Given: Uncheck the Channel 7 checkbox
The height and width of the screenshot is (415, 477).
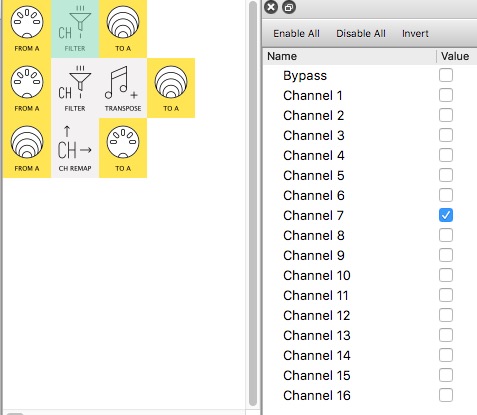Looking at the screenshot, I should point(446,215).
